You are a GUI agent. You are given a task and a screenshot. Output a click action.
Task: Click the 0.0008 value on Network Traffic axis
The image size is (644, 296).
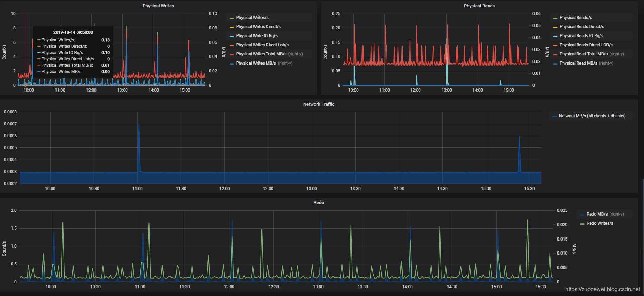(x=10, y=112)
